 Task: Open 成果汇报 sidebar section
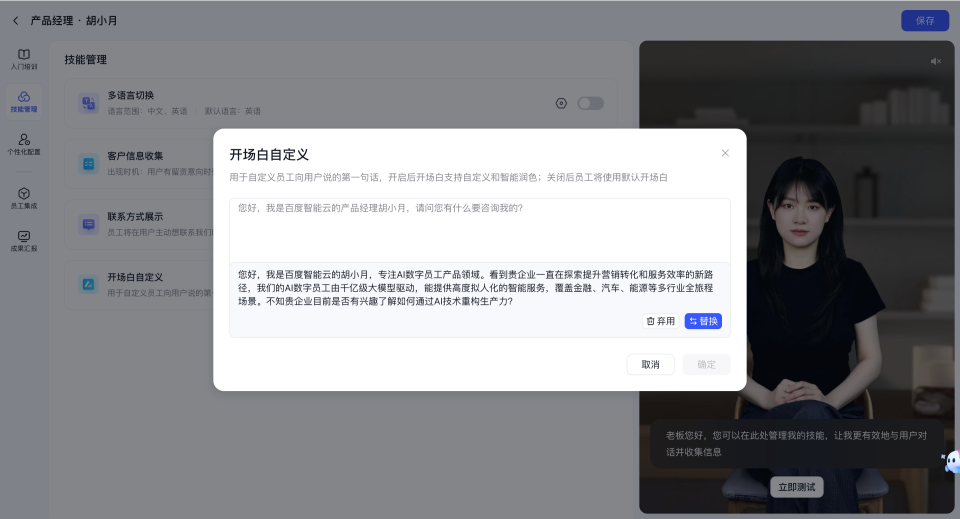tap(24, 241)
